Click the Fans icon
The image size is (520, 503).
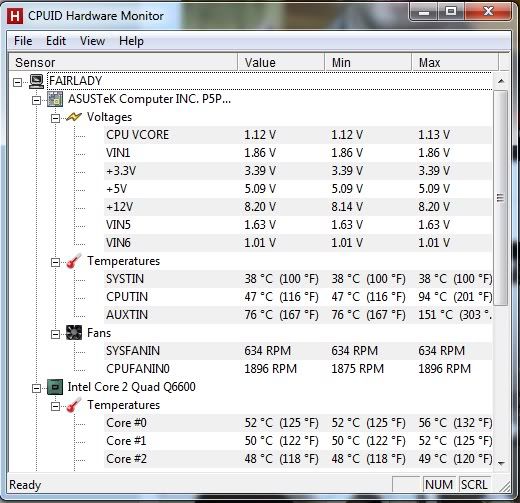coord(74,333)
